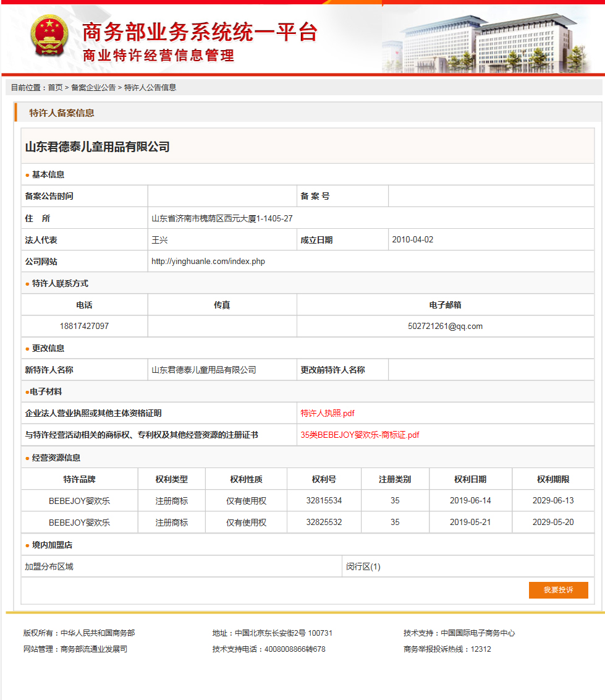Click 注册类别 column header

(x=395, y=479)
